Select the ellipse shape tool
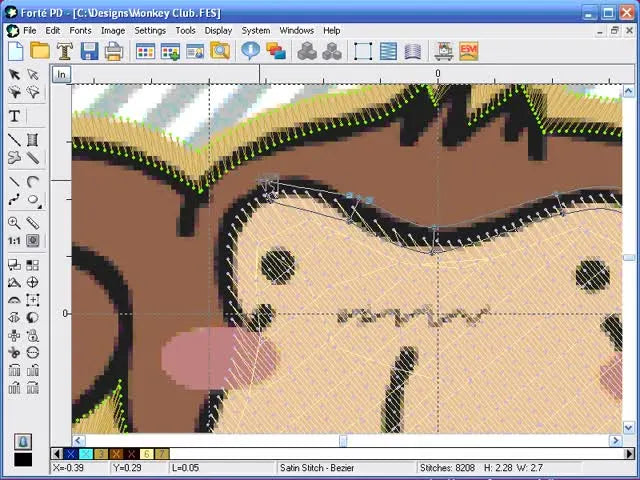The height and width of the screenshot is (480, 640). (33, 200)
